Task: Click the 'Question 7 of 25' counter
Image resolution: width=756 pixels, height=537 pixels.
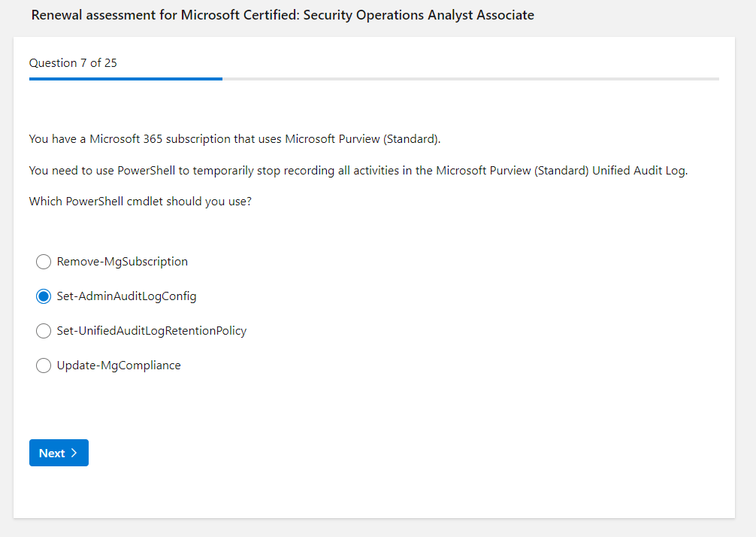Action: click(x=73, y=63)
